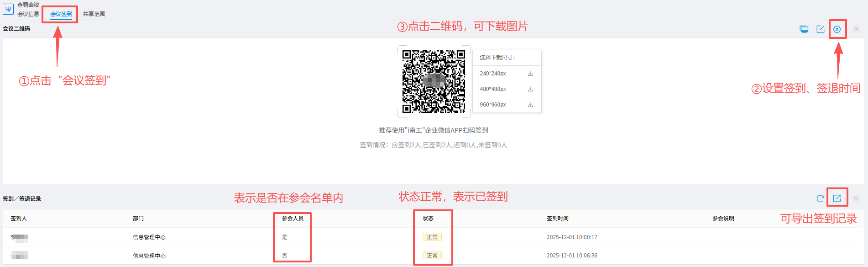Switch to the 会议信息 tab
Image resolution: width=868 pixels, height=267 pixels.
tap(28, 14)
